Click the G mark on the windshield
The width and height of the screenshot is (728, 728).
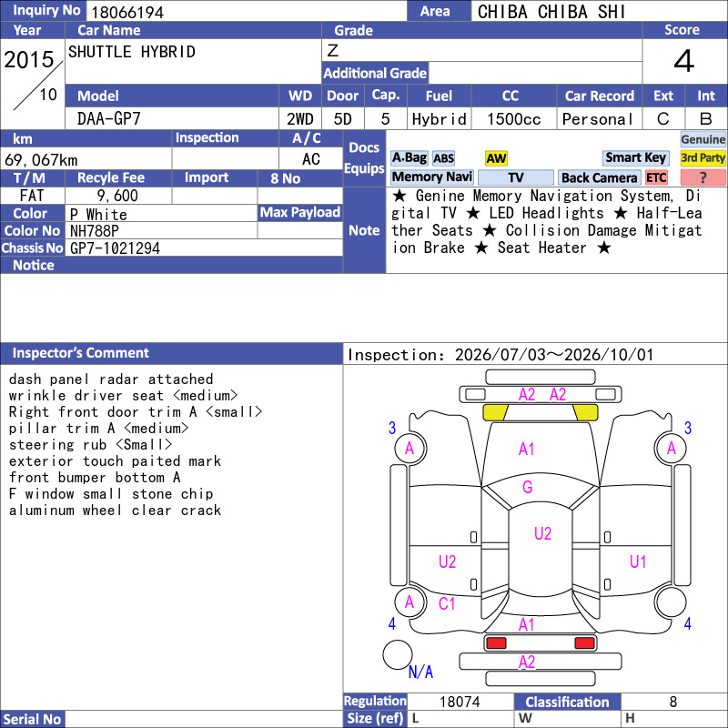tap(528, 487)
